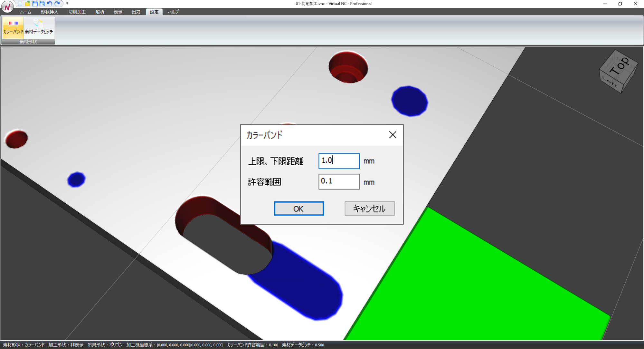Click the New file icon in quick access toolbar

click(x=20, y=4)
